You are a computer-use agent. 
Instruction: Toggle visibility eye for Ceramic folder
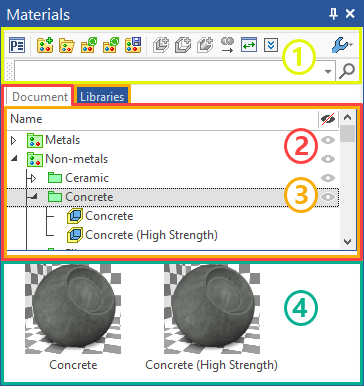click(x=328, y=178)
